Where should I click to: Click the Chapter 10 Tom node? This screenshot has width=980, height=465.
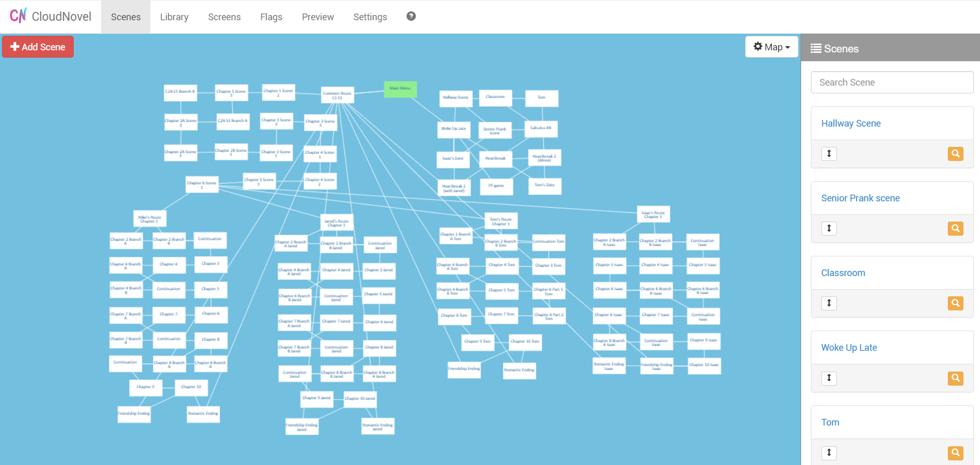[x=525, y=343]
